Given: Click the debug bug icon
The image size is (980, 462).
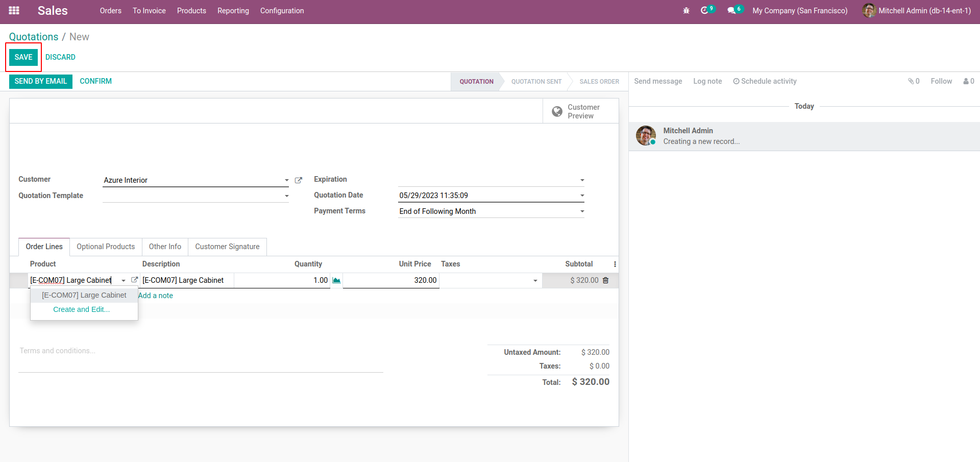Looking at the screenshot, I should [686, 11].
